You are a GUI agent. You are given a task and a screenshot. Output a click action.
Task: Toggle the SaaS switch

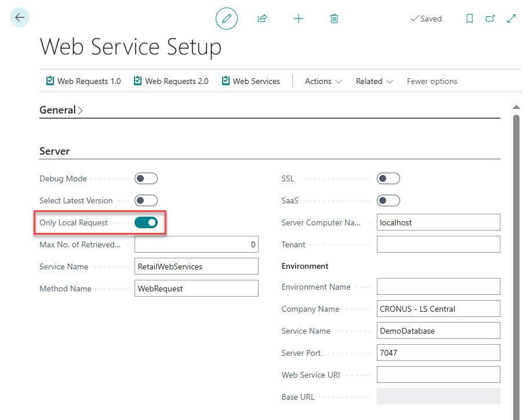[388, 200]
